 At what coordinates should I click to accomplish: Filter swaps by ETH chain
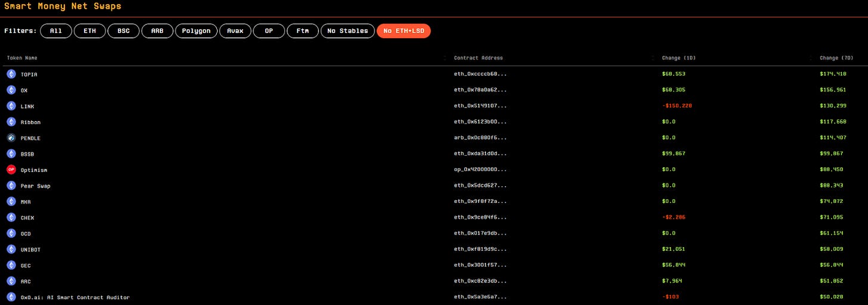tap(90, 31)
